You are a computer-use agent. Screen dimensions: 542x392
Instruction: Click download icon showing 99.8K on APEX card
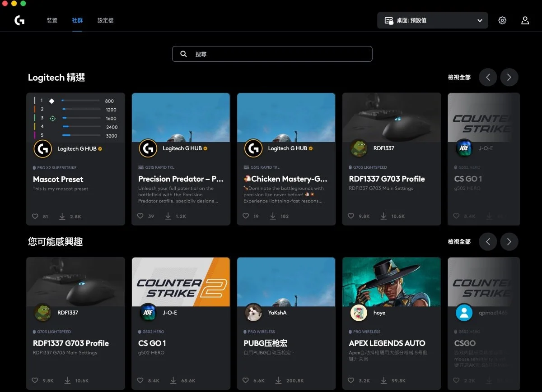[383, 380]
